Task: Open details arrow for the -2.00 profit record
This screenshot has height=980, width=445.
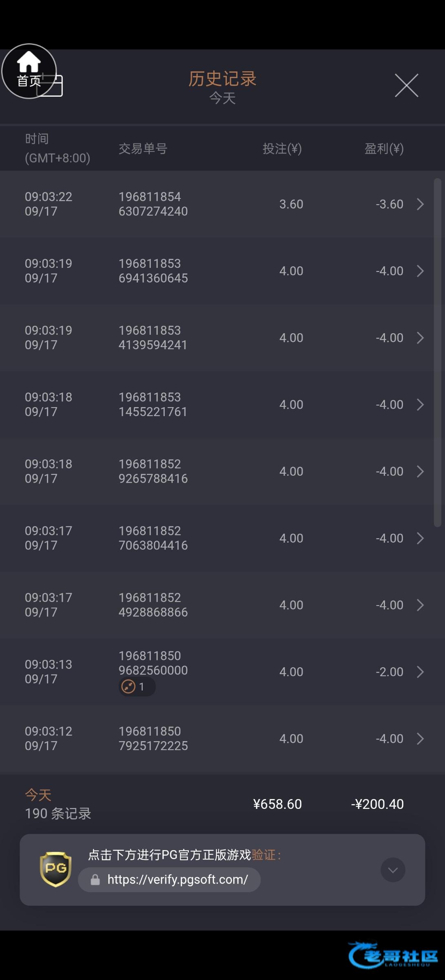Action: click(x=420, y=672)
